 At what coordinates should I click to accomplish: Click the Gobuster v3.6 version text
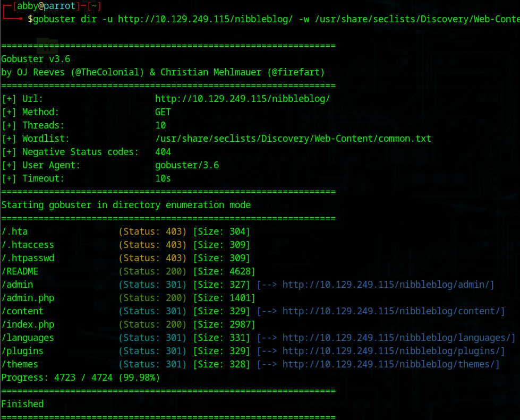point(35,59)
